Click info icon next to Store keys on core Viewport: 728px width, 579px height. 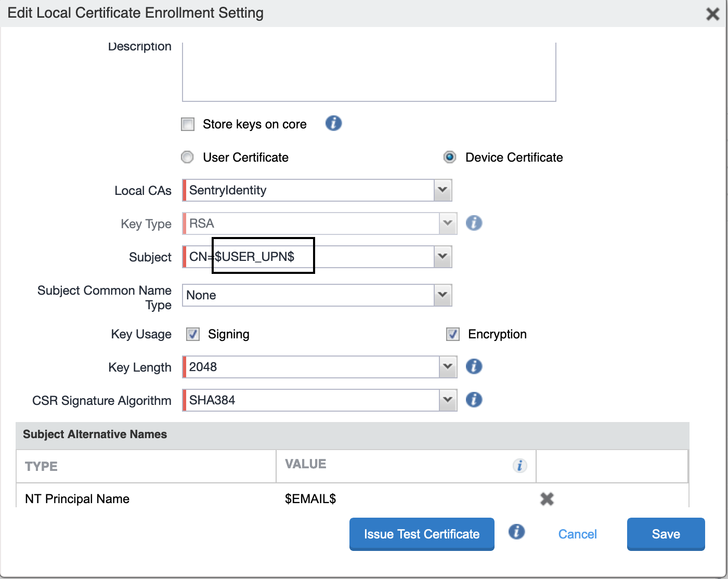pyautogui.click(x=333, y=124)
